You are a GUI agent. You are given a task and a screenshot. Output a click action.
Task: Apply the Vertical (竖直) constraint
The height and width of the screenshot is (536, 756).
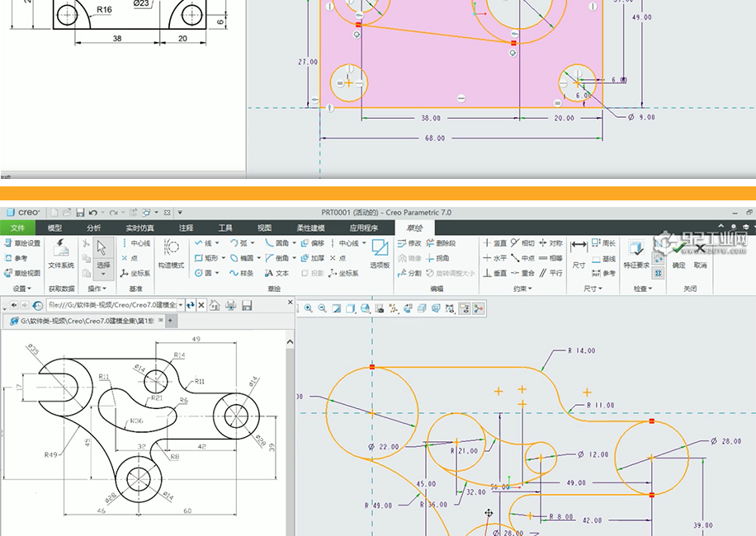[x=494, y=243]
